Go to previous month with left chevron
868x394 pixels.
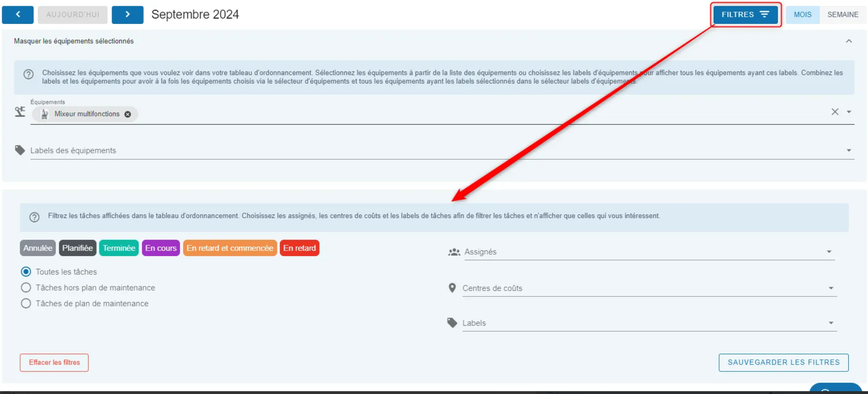point(18,15)
